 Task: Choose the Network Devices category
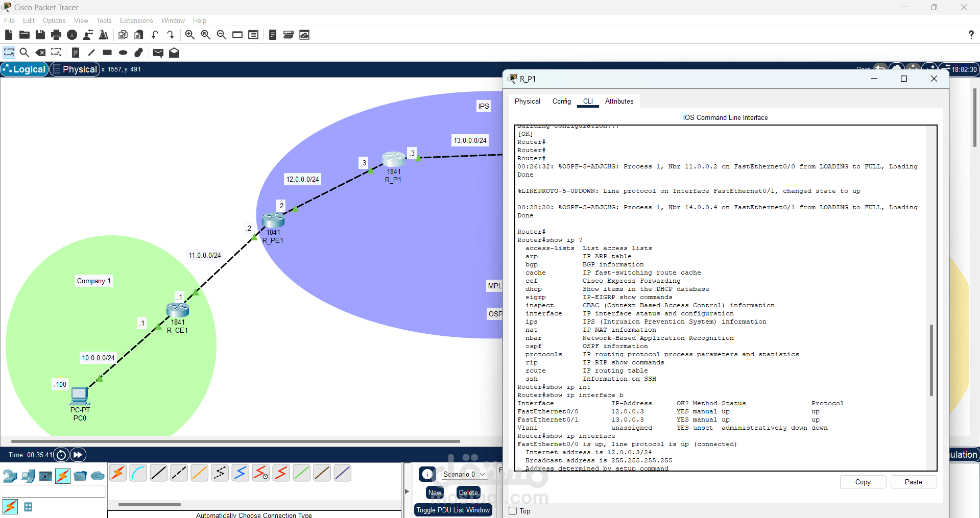(x=10, y=476)
